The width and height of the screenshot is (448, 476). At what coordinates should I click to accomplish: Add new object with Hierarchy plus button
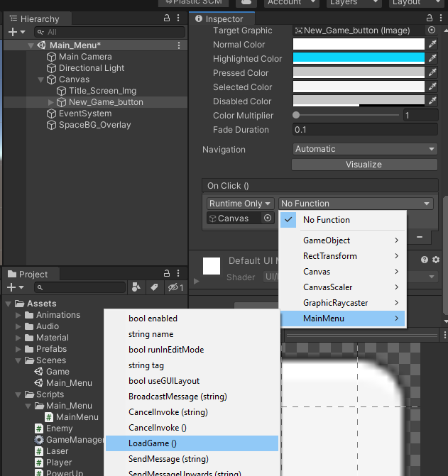(x=16, y=32)
